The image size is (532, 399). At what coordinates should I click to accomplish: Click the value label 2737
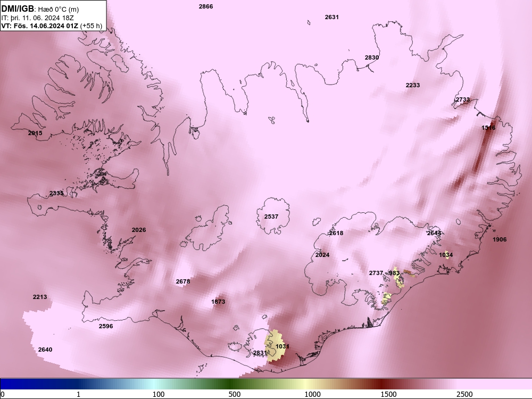[376, 273]
